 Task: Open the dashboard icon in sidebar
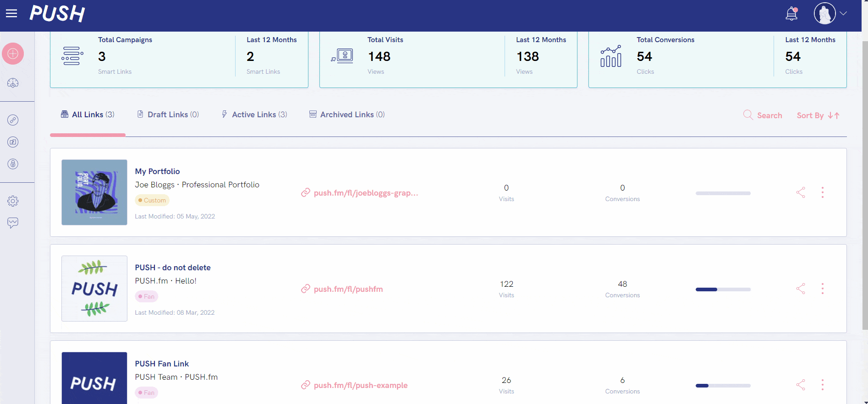13,83
